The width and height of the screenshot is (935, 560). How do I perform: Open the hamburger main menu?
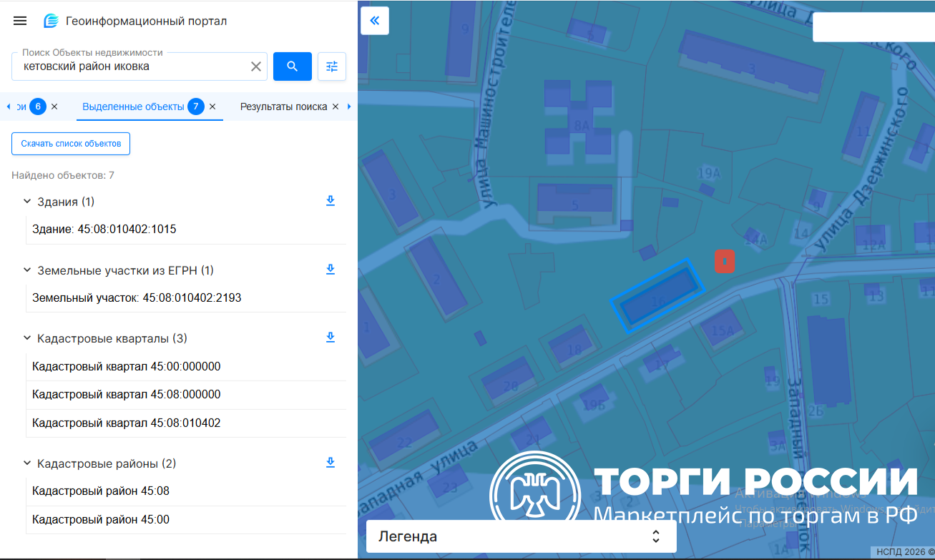pyautogui.click(x=20, y=21)
